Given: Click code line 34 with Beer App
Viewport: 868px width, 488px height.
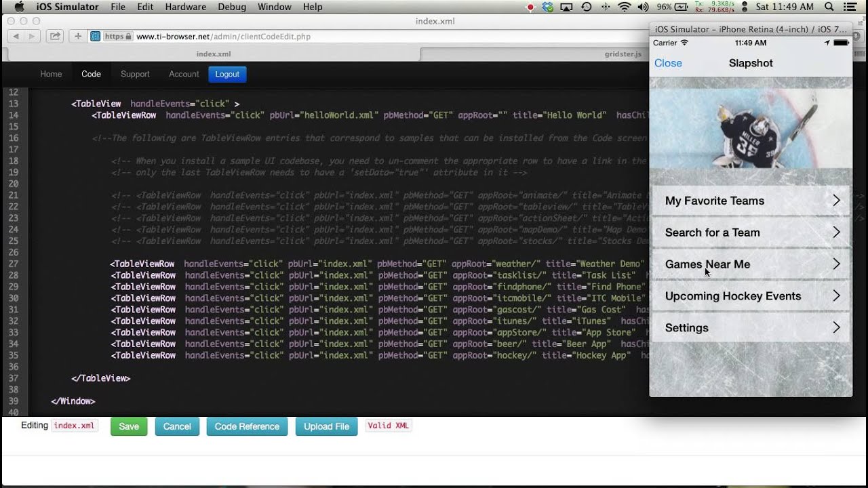Looking at the screenshot, I should [x=380, y=344].
